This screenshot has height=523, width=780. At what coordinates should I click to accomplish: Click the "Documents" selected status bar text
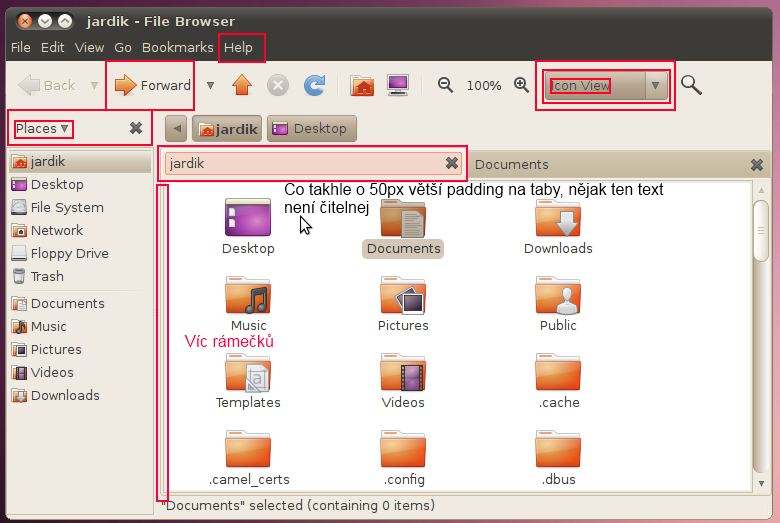(298, 506)
